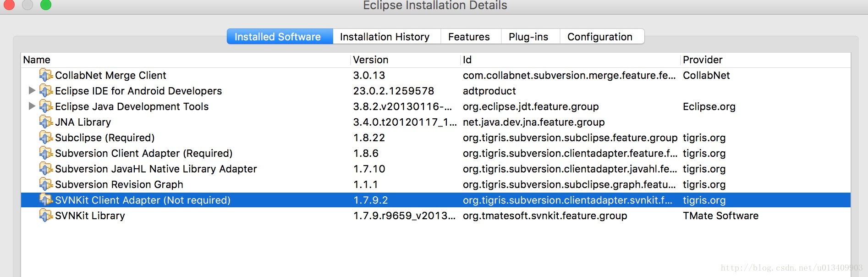Click the Subversion JavaHL Native Library Adapter icon
The width and height of the screenshot is (868, 277).
(x=46, y=168)
